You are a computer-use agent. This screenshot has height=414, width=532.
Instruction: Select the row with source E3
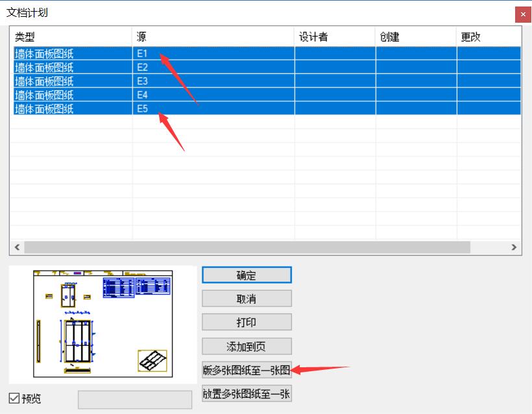267,81
